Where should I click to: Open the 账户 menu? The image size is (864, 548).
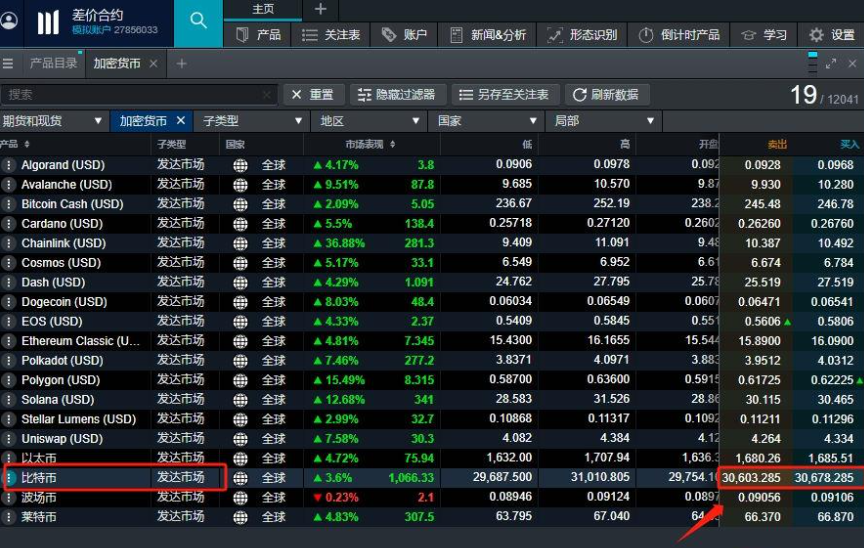(x=404, y=35)
